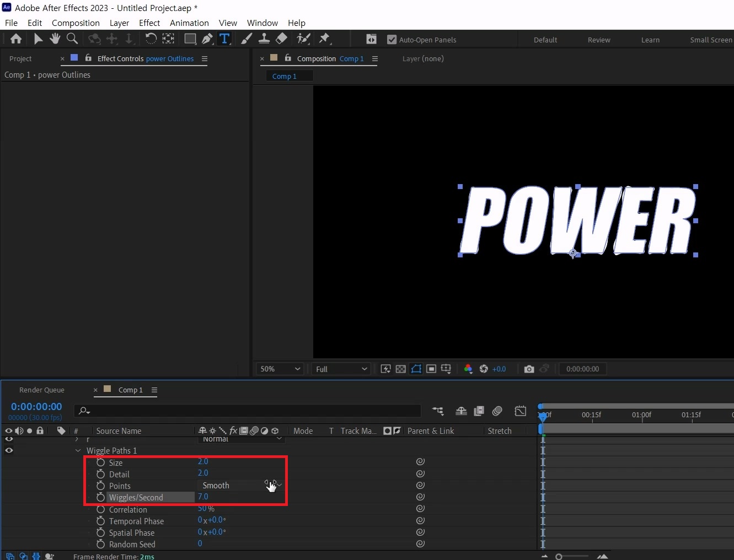
Task: Toggle the Temporal Phase stopwatch
Action: (100, 521)
